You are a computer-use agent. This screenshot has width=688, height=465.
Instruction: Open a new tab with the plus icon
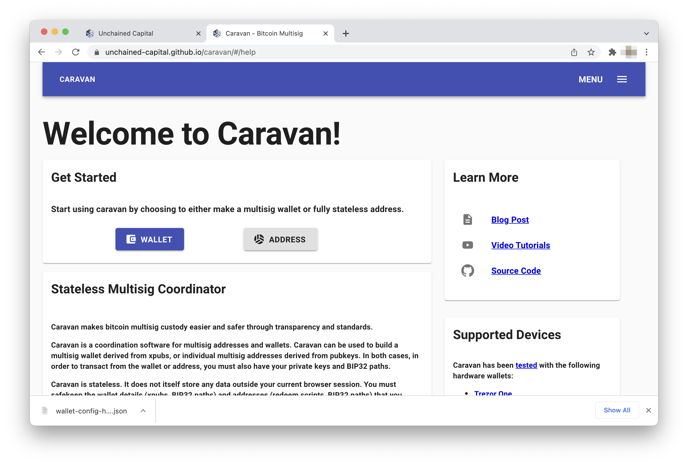click(346, 33)
